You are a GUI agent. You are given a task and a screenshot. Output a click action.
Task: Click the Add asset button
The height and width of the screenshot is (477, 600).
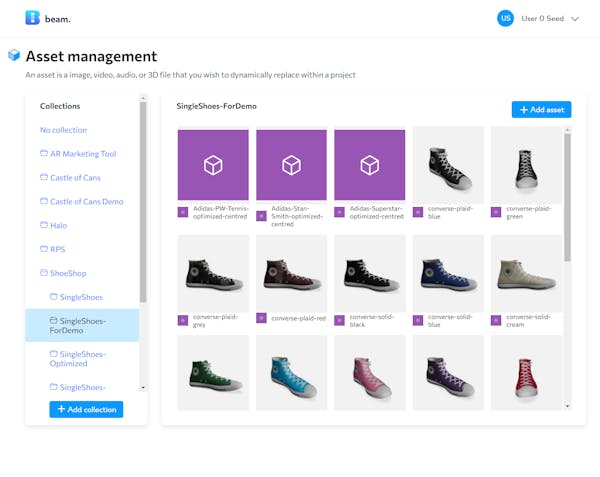point(541,110)
